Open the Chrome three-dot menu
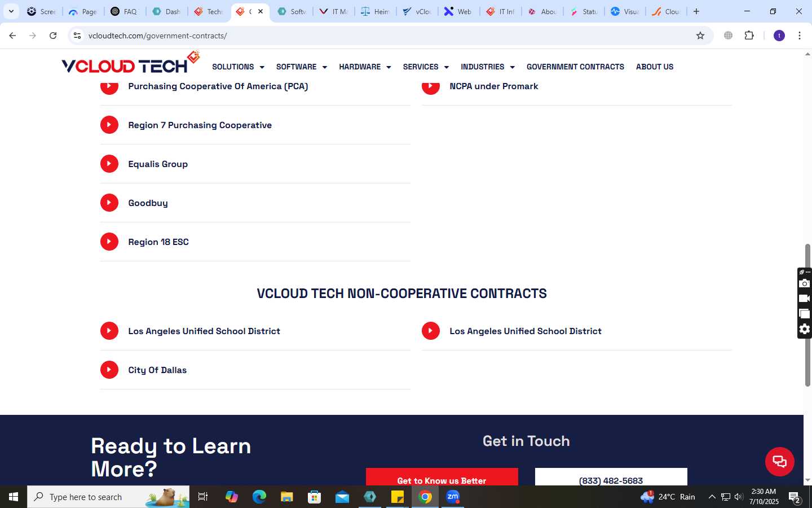 coord(800,36)
